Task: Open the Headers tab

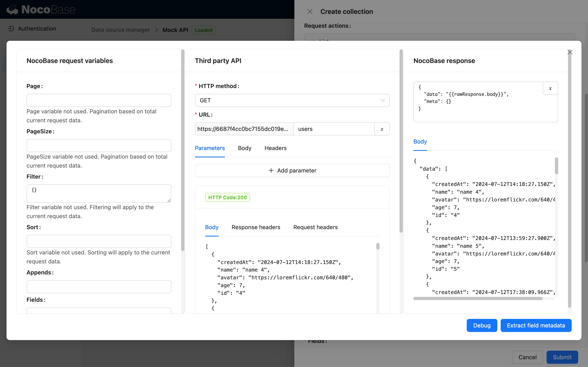Action: (275, 148)
